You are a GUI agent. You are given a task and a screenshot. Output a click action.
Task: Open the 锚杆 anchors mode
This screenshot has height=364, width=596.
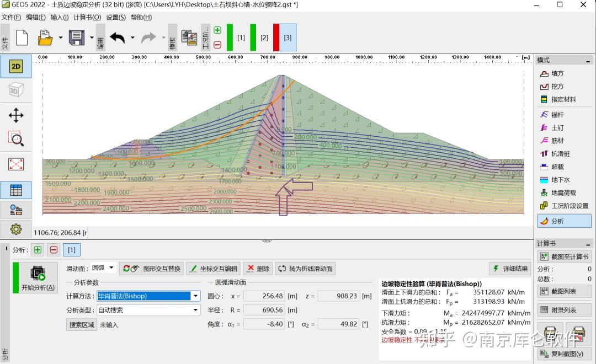click(564, 115)
